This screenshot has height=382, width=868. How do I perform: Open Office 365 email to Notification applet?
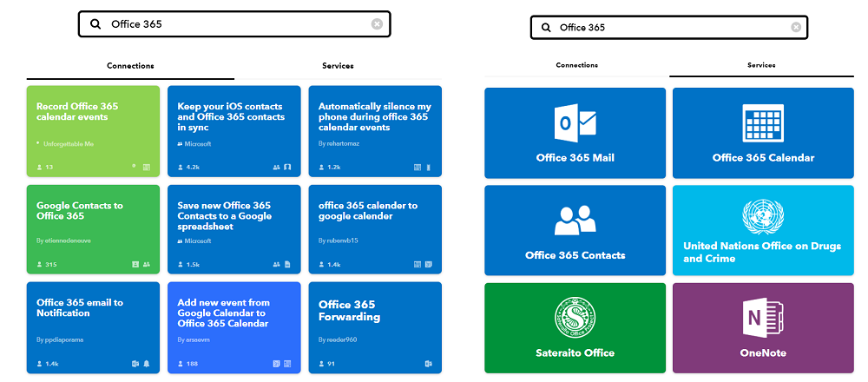pyautogui.click(x=93, y=328)
